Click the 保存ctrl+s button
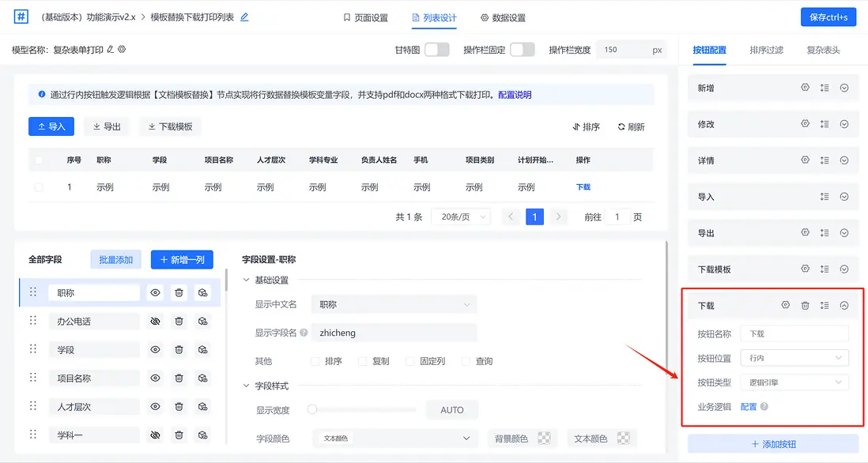Screen dimensions: 868x463 (x=828, y=17)
